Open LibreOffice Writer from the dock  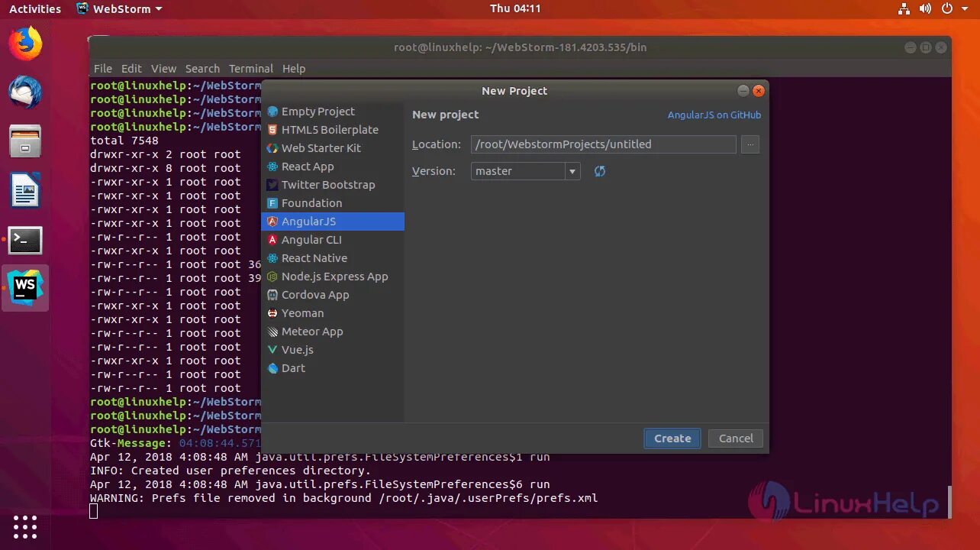coord(25,190)
